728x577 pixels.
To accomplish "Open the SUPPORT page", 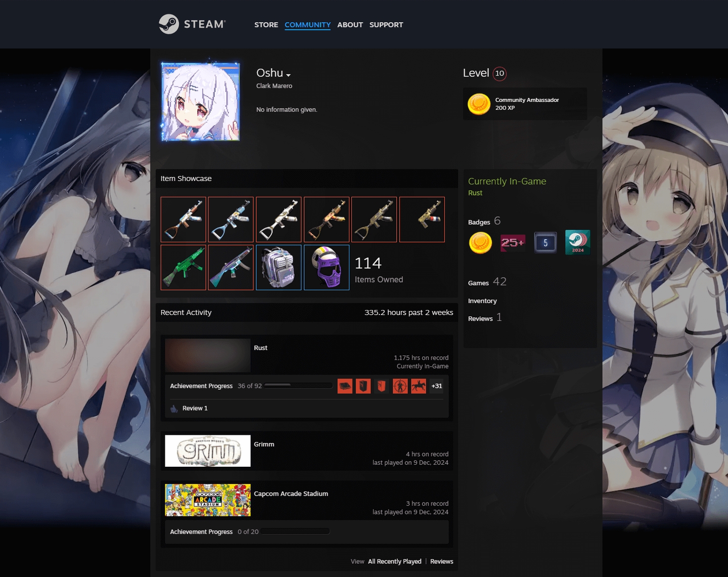I will point(386,25).
